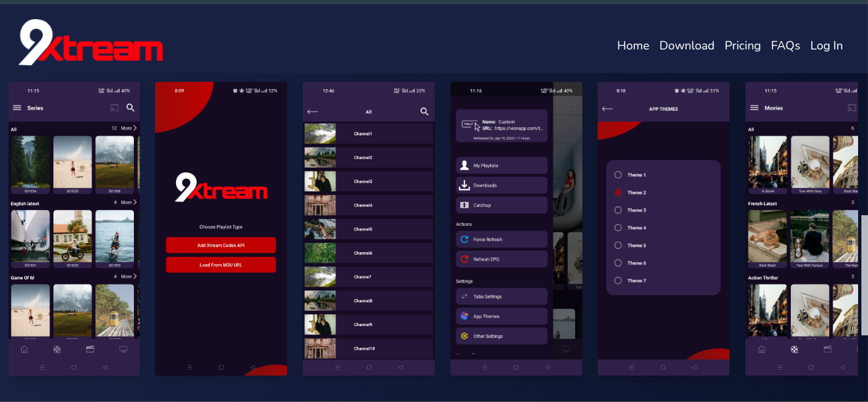Select the Theme 7 radio button
Image resolution: width=868 pixels, height=402 pixels.
618,281
